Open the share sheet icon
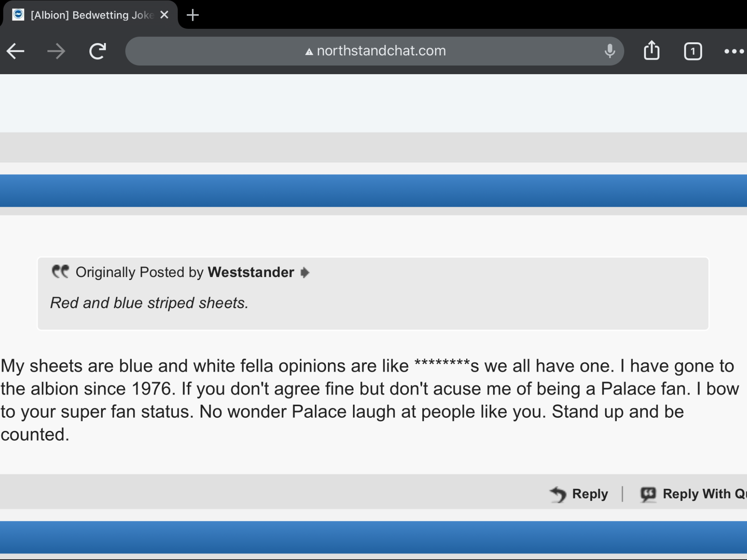 coord(652,50)
